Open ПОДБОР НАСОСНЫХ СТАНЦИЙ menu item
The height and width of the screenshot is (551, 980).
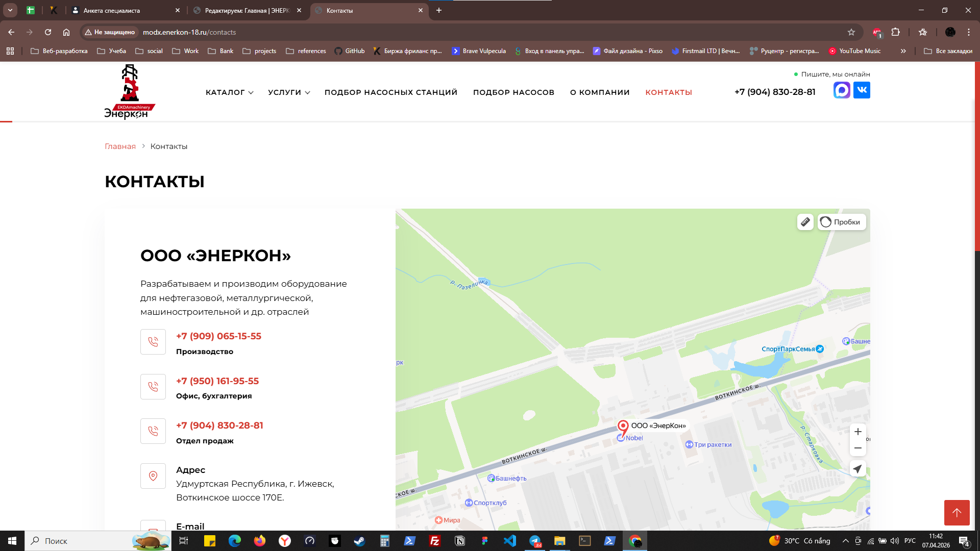pyautogui.click(x=391, y=92)
